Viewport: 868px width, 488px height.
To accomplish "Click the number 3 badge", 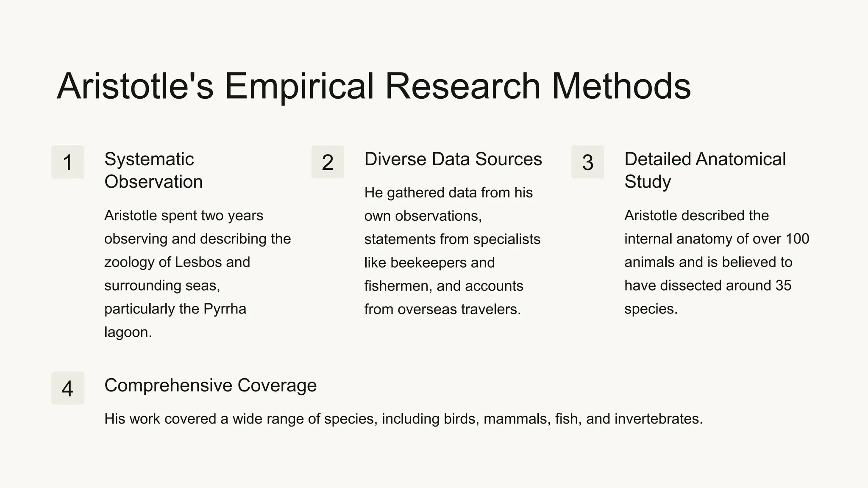I will [x=587, y=162].
